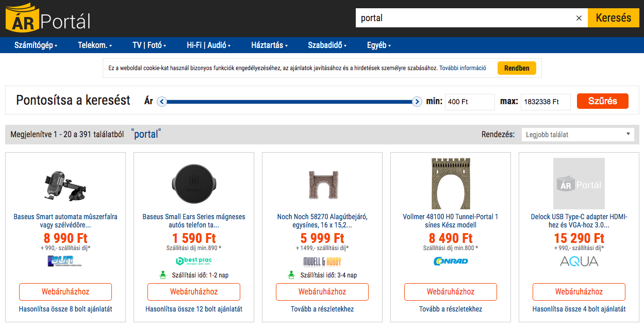Open the Egyéb menu
The image size is (644, 328).
point(379,45)
